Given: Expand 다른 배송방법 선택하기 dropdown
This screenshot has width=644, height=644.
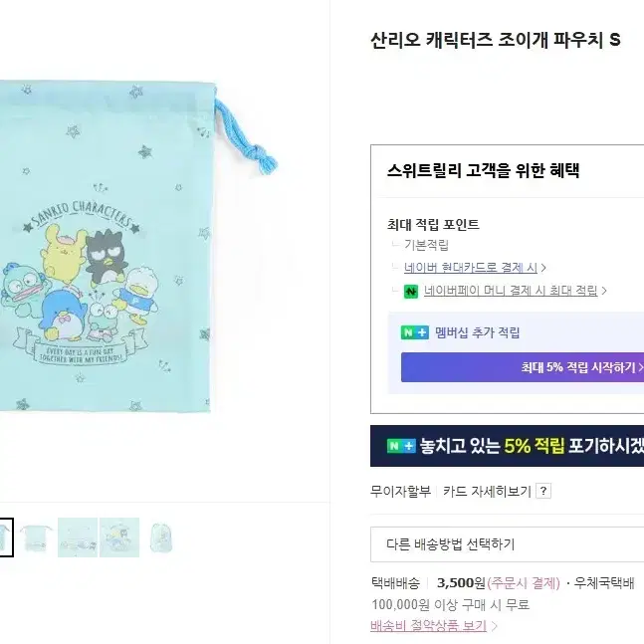Looking at the screenshot, I should click(508, 544).
